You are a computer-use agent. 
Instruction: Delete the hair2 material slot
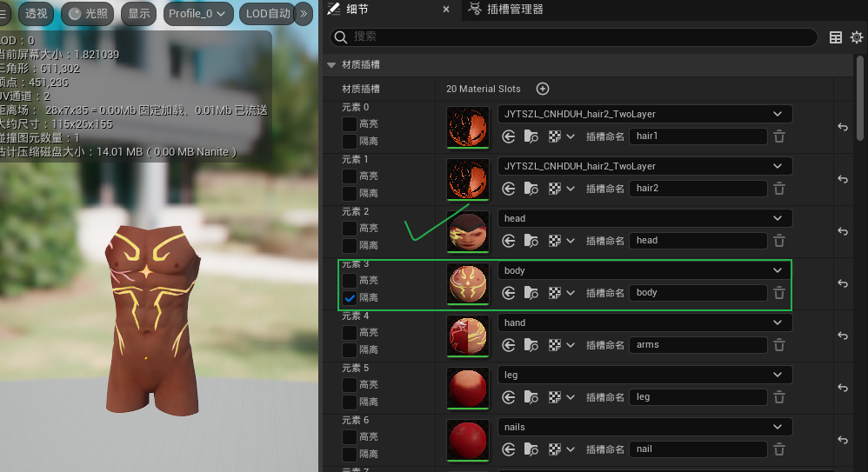779,189
